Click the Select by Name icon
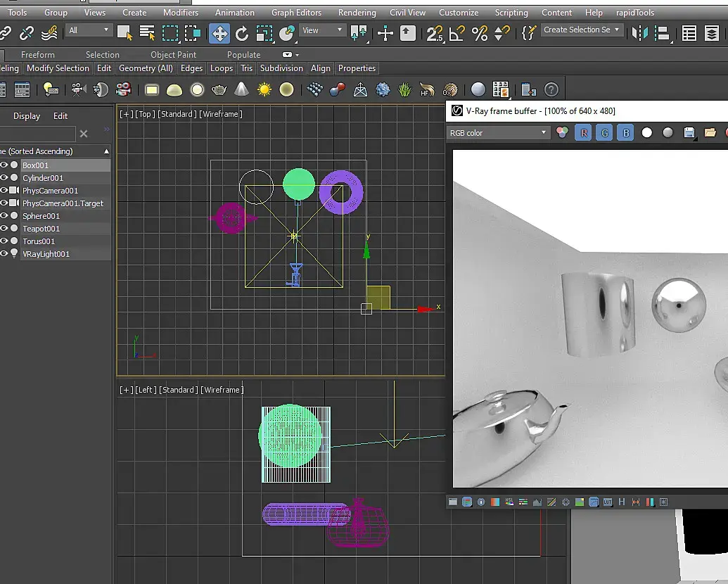728x584 pixels. pyautogui.click(x=147, y=33)
